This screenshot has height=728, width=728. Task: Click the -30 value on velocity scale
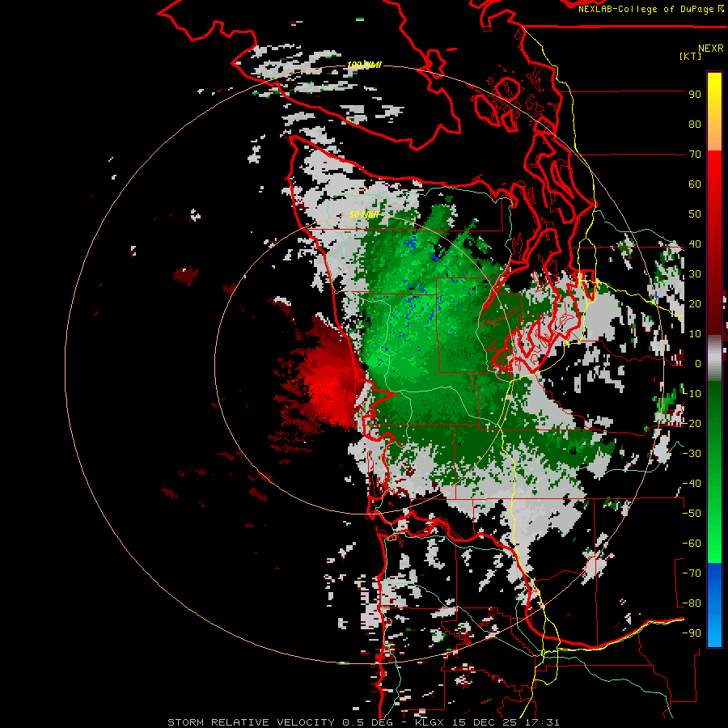(x=692, y=454)
